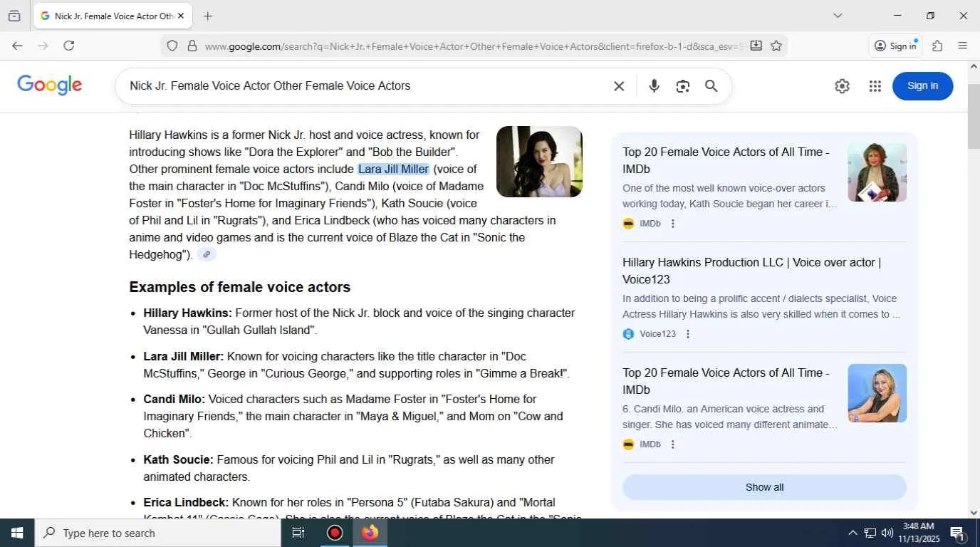
Task: Show hidden system tray icons
Action: click(853, 533)
